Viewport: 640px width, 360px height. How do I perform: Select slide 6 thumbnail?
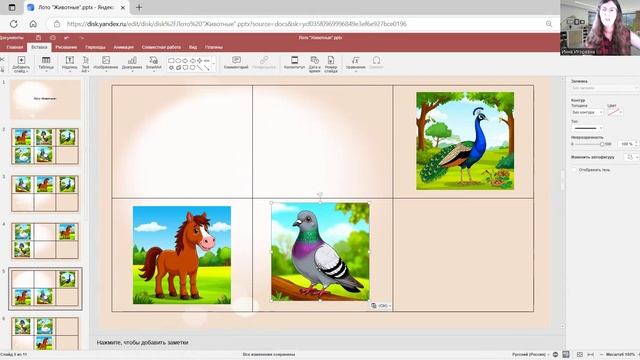[x=45, y=333]
